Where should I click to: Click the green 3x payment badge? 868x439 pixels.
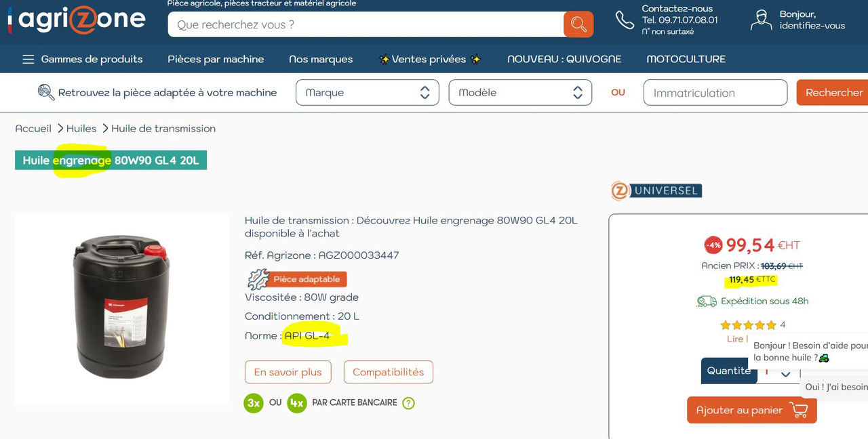click(x=254, y=403)
